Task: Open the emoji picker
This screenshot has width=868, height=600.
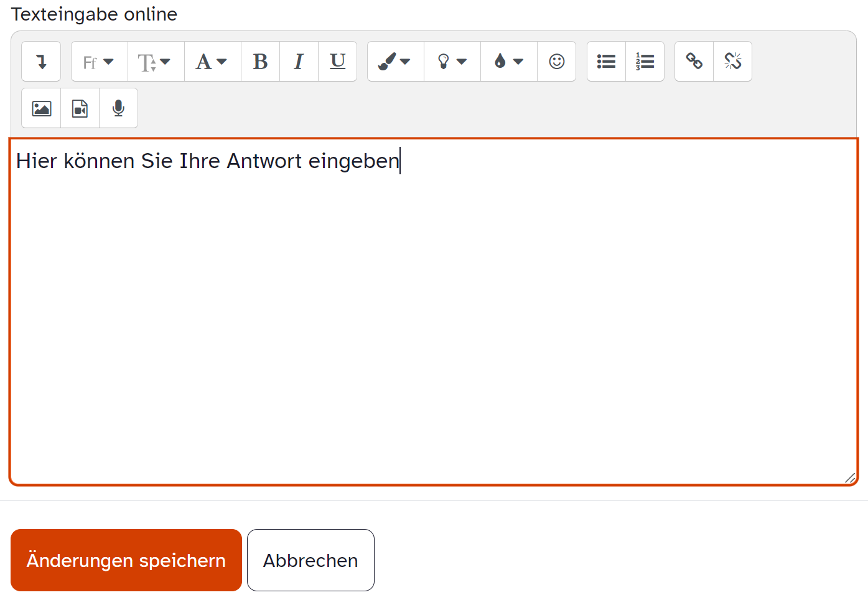Action: 556,61
